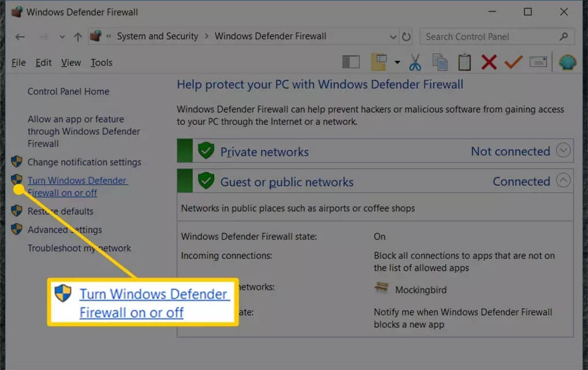Click the green shield on Guest networks

[x=206, y=181]
